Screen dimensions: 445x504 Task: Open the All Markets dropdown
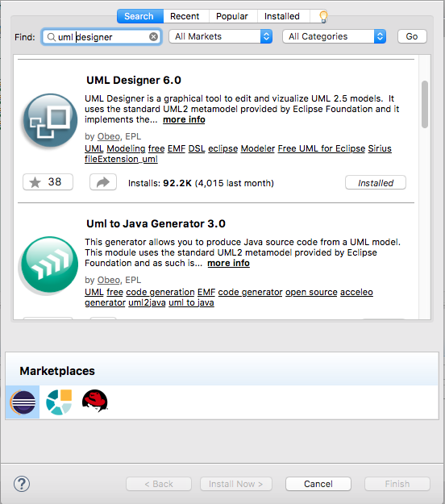220,36
